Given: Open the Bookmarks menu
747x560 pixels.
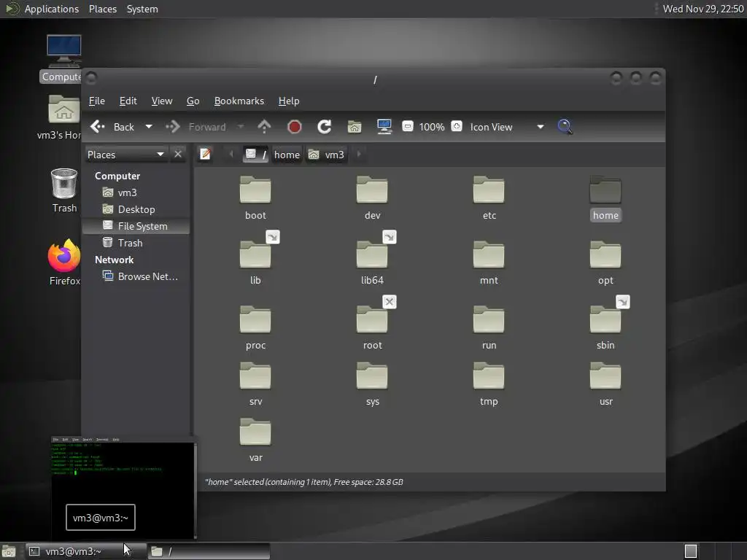Looking at the screenshot, I should 239,101.
